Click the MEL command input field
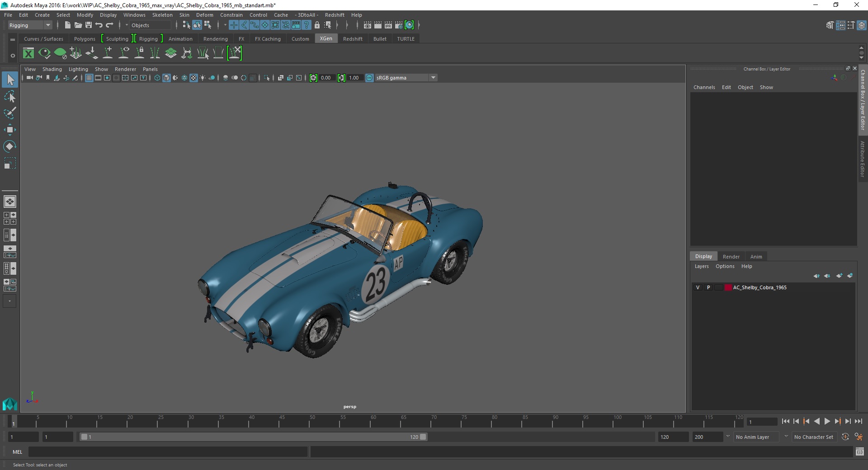 click(x=168, y=451)
